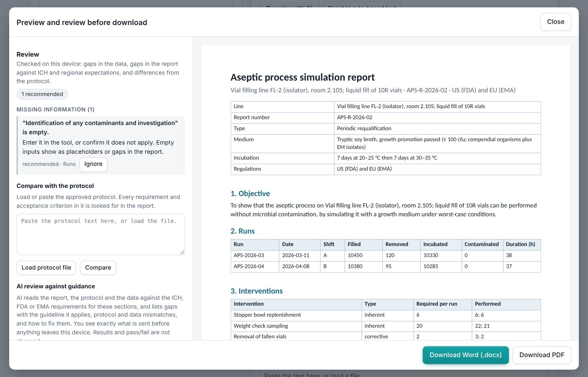Click the 'AI review against guidance' heading
This screenshot has width=588, height=377.
tap(56, 287)
